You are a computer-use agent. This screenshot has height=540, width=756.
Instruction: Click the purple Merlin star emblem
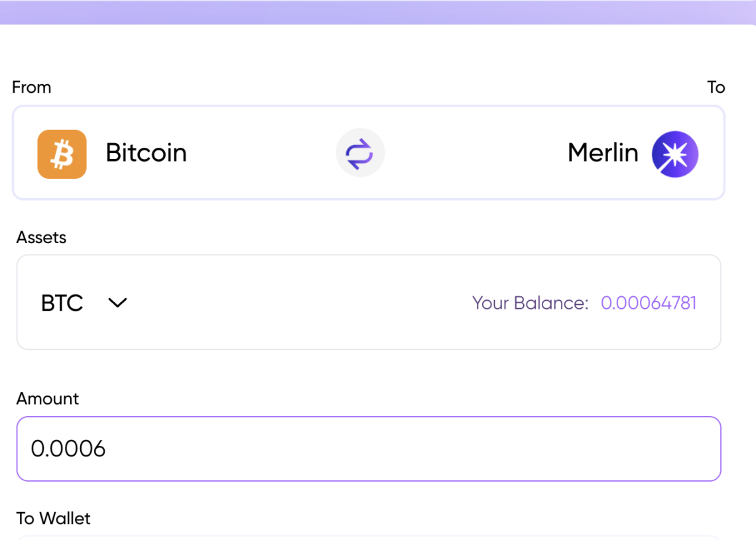674,153
